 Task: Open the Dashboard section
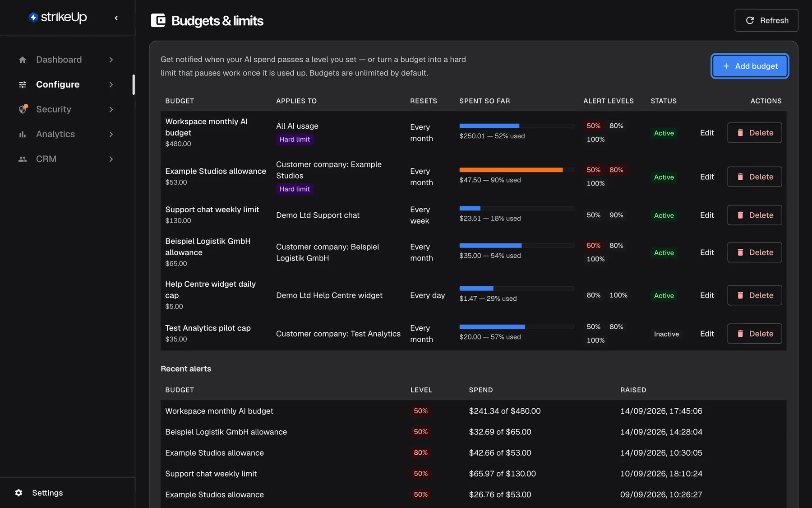66,60
